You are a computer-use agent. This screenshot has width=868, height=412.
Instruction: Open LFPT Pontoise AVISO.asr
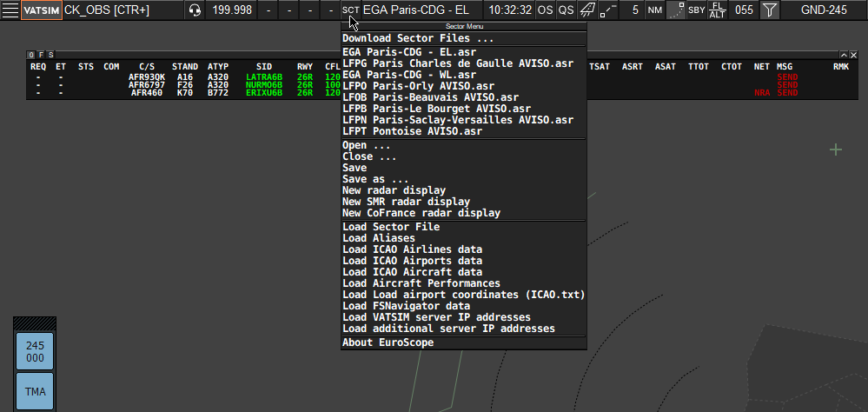tap(464, 131)
